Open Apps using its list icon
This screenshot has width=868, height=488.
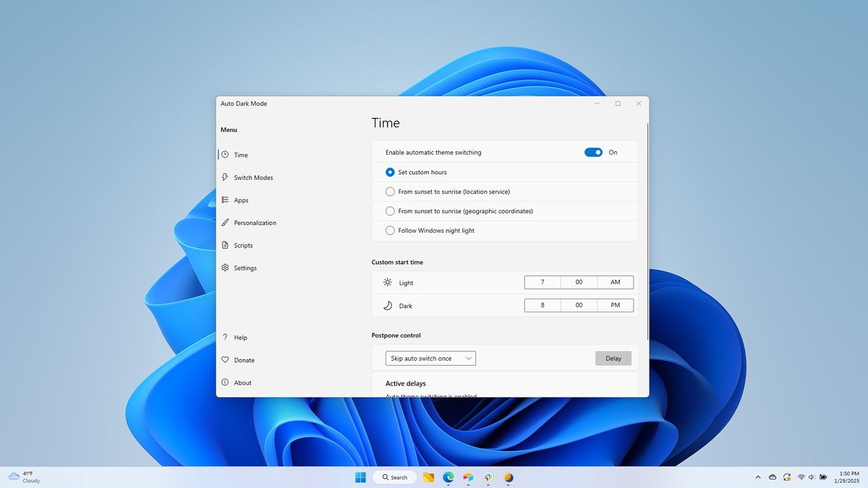tap(225, 200)
